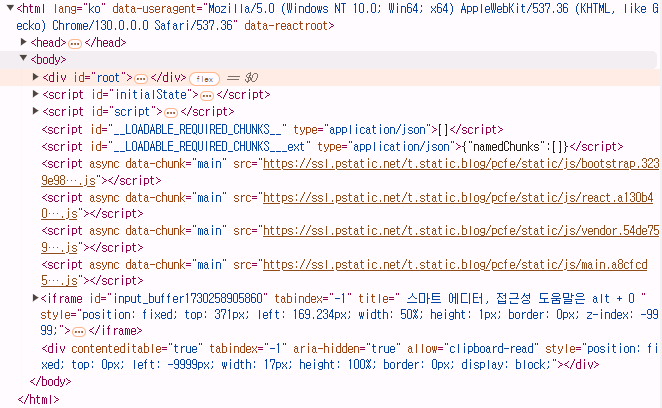Toggle the flex badge on root div
The image size is (662, 408).
click(204, 79)
